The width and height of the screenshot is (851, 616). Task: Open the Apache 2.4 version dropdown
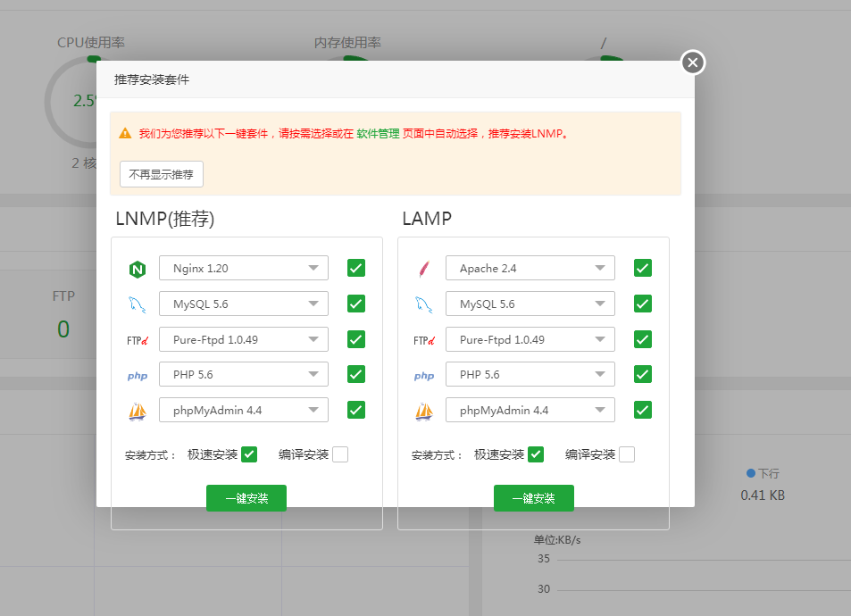(530, 268)
